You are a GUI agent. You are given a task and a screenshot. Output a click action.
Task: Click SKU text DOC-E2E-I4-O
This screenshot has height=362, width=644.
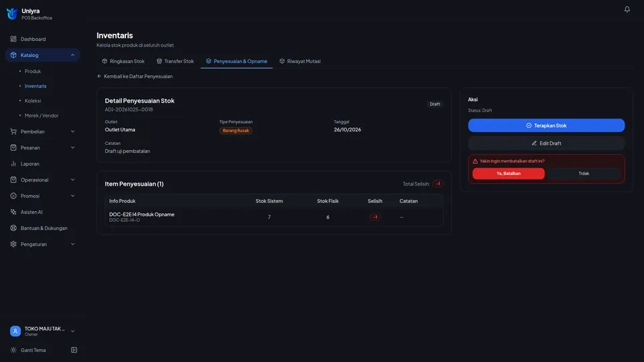125,220
